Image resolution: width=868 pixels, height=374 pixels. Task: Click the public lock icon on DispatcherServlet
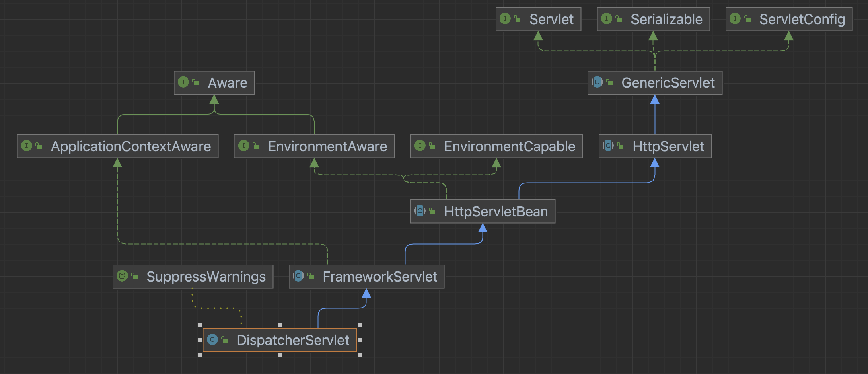224,339
